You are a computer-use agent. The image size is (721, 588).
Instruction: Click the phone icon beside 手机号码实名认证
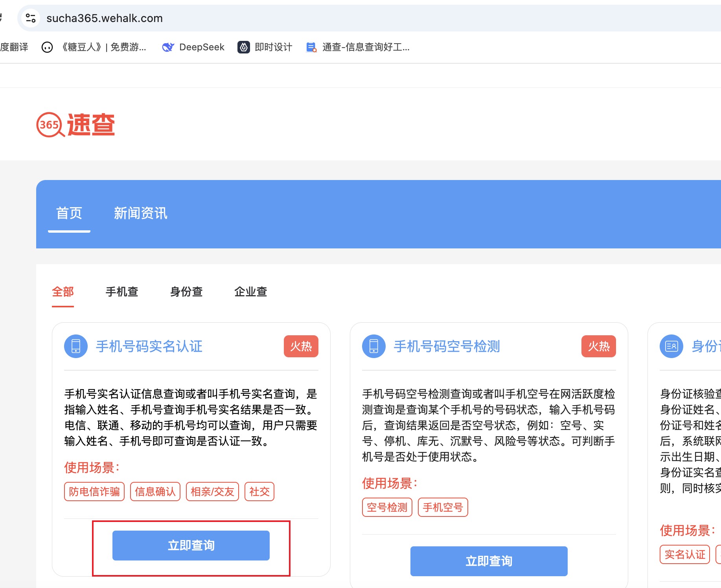[x=76, y=346]
